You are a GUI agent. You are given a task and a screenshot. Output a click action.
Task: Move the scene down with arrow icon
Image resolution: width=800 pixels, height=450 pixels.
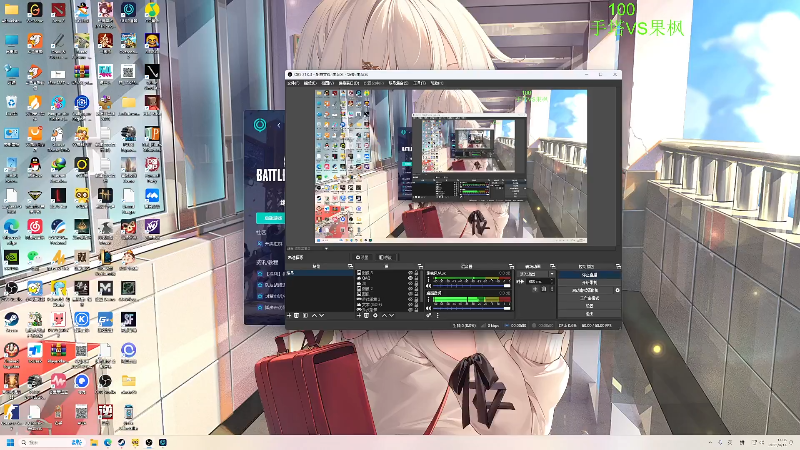(x=321, y=315)
